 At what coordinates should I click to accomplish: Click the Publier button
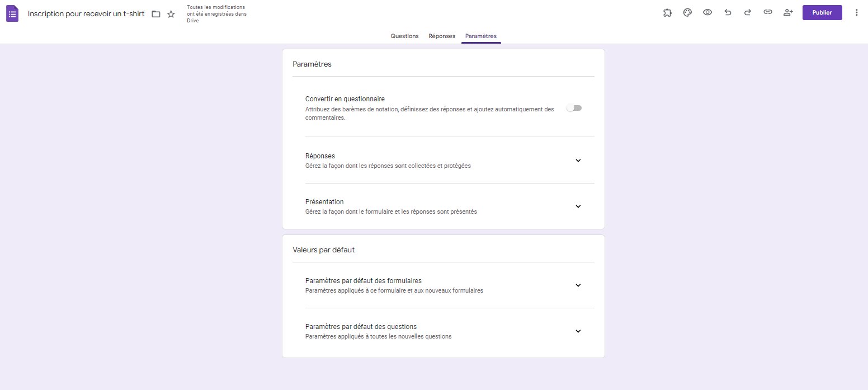pyautogui.click(x=822, y=12)
